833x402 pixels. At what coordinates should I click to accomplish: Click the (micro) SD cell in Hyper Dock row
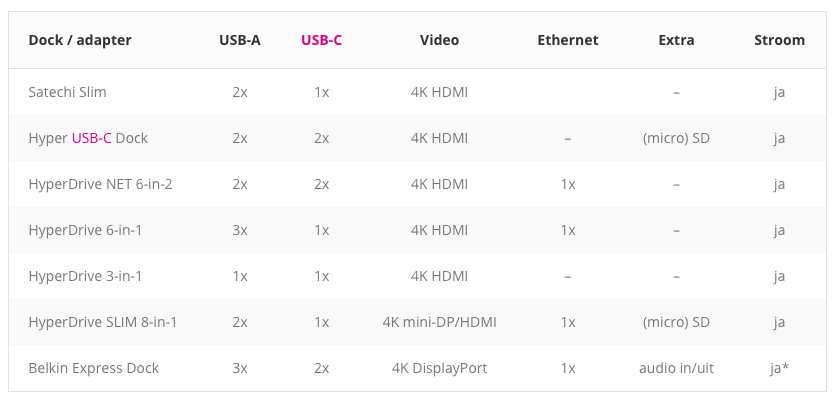[x=676, y=138]
